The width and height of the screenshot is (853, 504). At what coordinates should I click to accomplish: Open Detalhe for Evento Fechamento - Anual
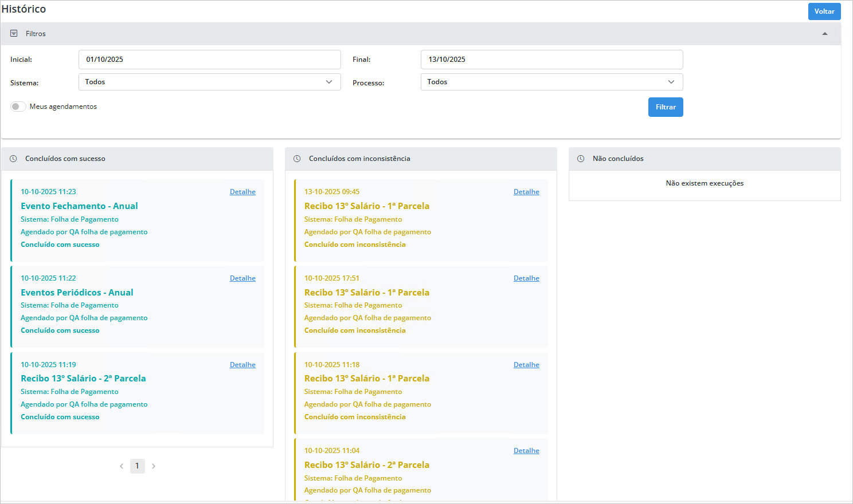pos(242,192)
